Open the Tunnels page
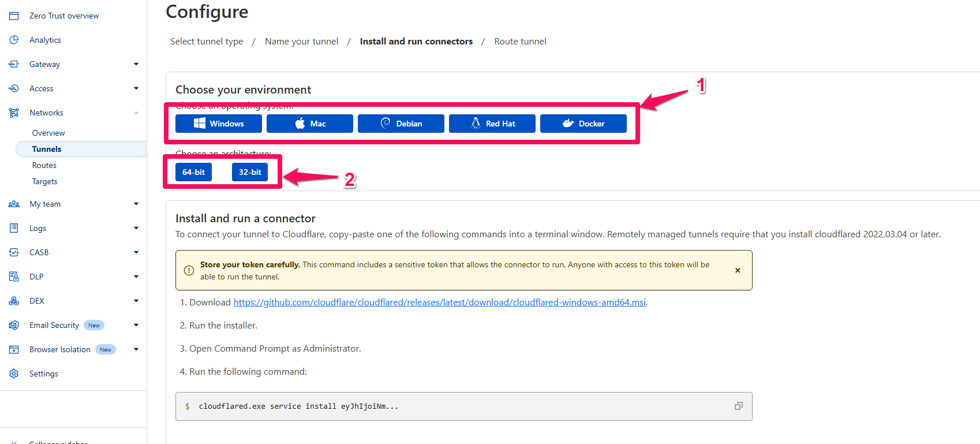The height and width of the screenshot is (444, 980). (81, 149)
